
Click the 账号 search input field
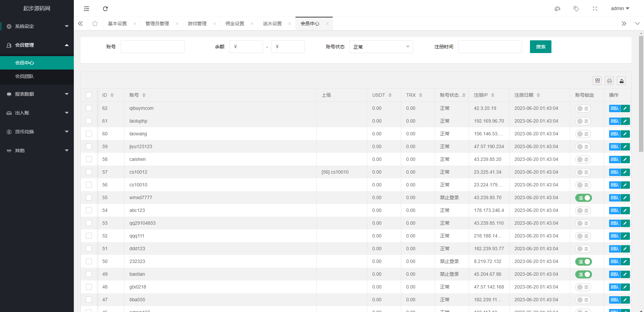point(153,47)
